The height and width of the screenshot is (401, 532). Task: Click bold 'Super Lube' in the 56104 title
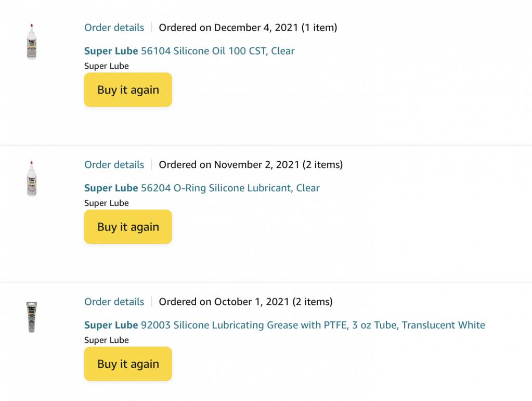point(111,51)
